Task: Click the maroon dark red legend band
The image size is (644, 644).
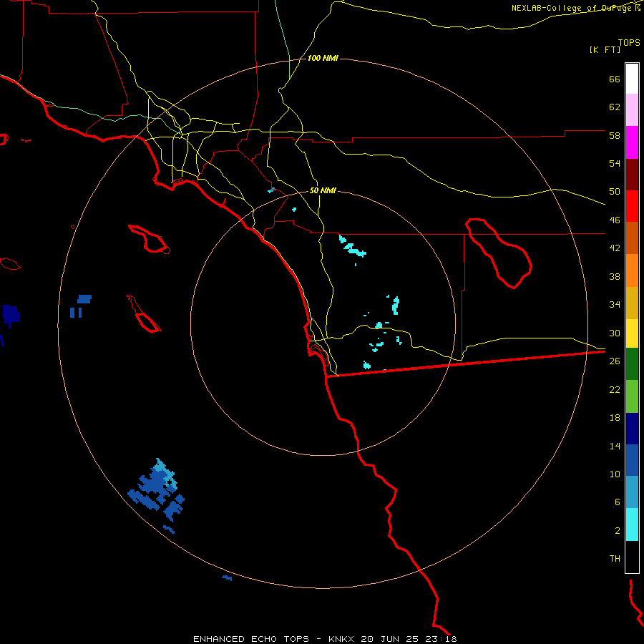Action: (632, 175)
